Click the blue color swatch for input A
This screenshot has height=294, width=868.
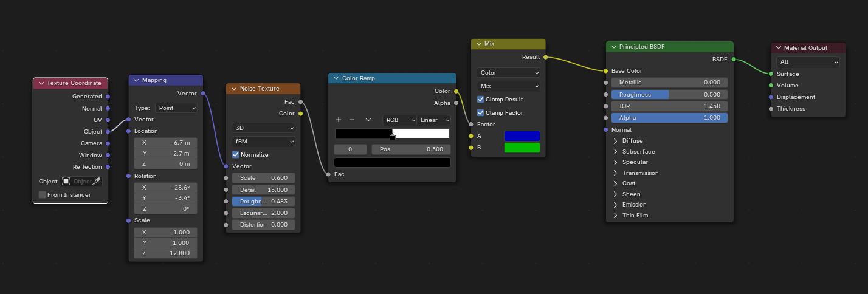pos(522,136)
